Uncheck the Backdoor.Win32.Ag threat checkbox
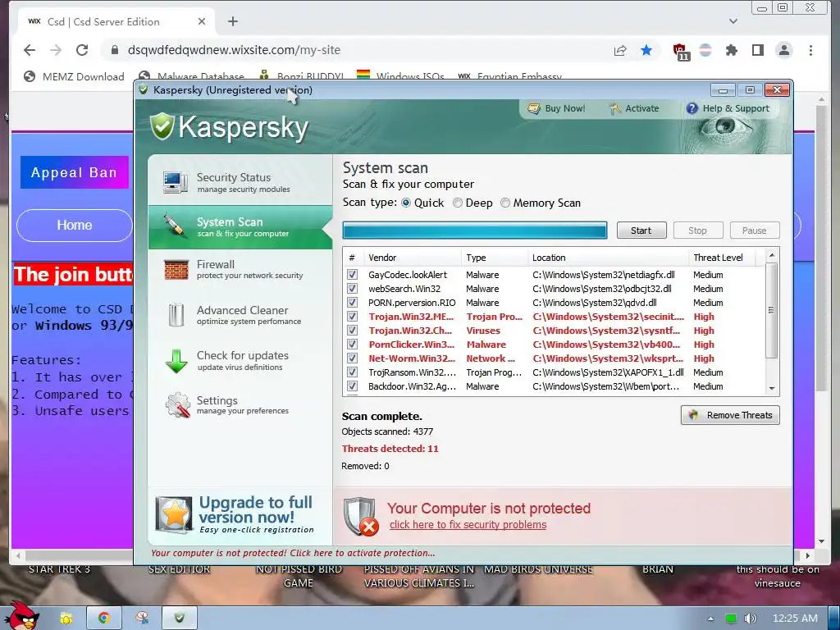This screenshot has height=630, width=840. (x=352, y=386)
